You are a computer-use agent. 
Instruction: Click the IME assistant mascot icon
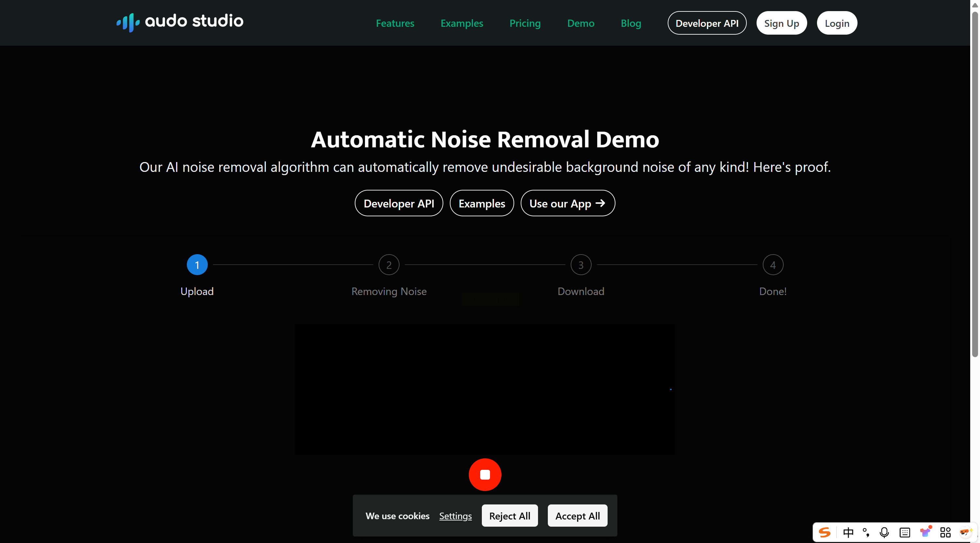point(965,532)
